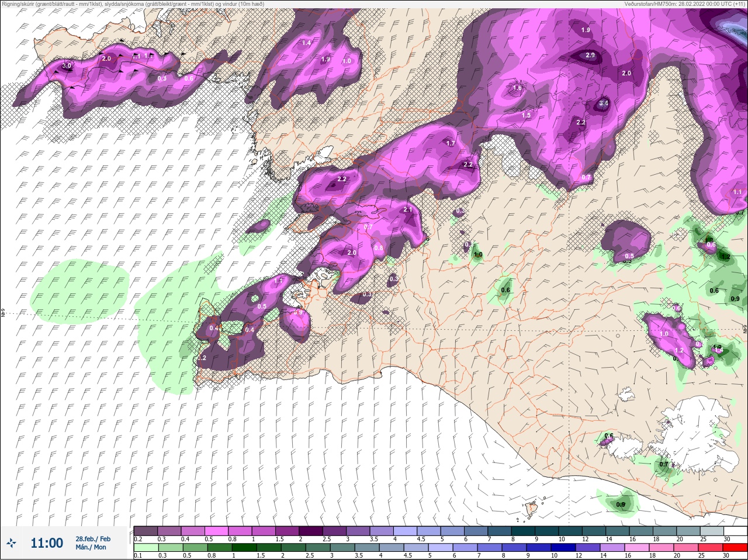Click the 'Mán./ Mon' weekday label
Image resolution: width=748 pixels, height=560 pixels.
point(91,547)
